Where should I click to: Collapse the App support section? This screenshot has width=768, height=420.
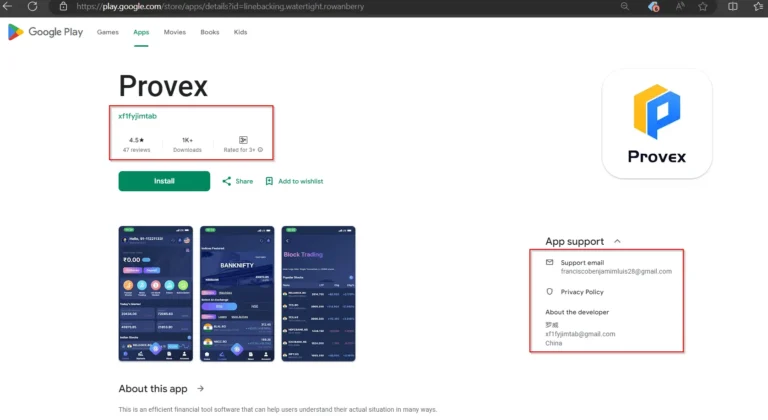point(617,241)
